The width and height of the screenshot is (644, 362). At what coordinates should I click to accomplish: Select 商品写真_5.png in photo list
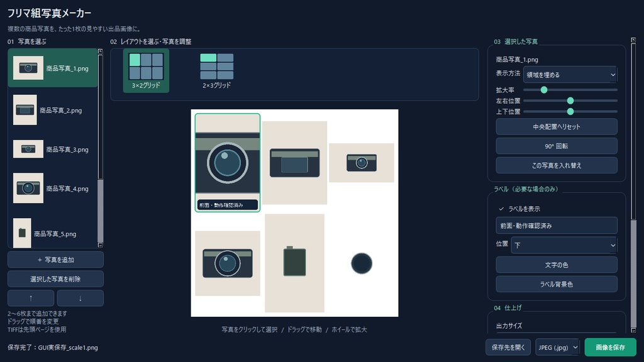click(53, 233)
